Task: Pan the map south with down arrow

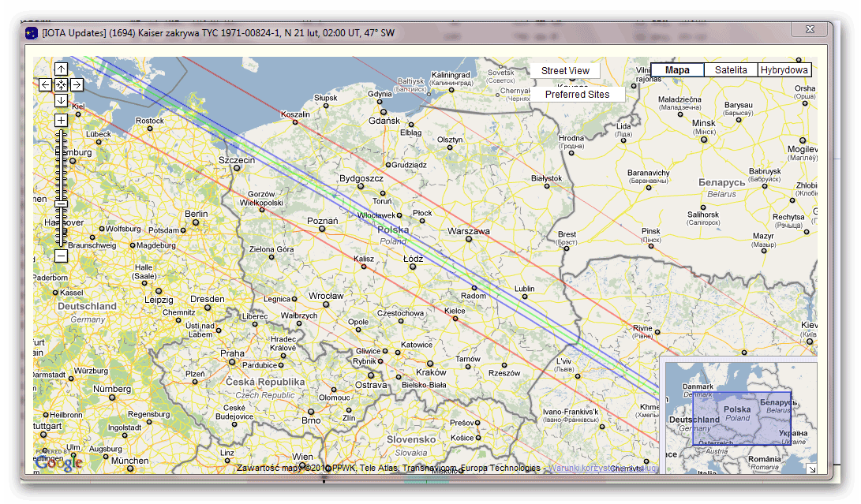Action: pos(61,100)
